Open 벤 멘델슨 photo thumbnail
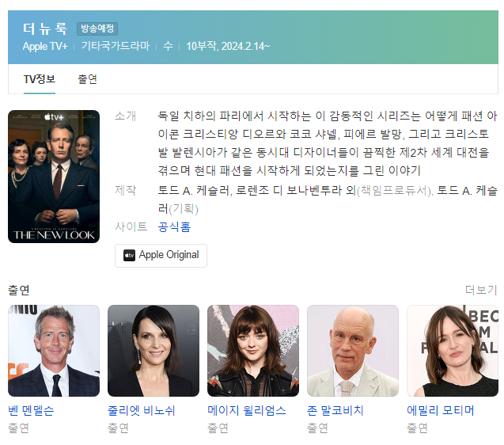 pos(54,351)
